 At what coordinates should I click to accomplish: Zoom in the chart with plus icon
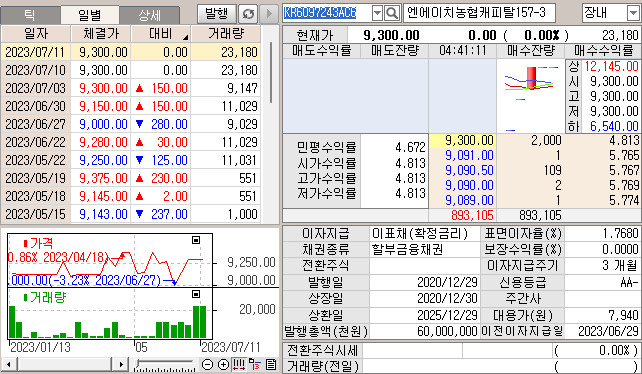pos(223,364)
